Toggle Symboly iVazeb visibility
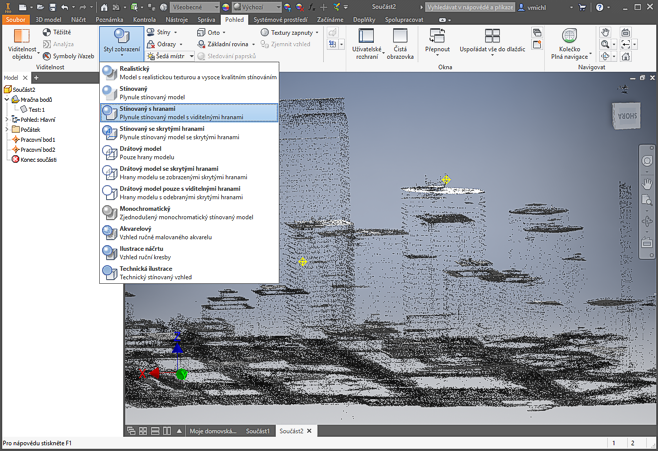658x451 pixels. (x=66, y=56)
